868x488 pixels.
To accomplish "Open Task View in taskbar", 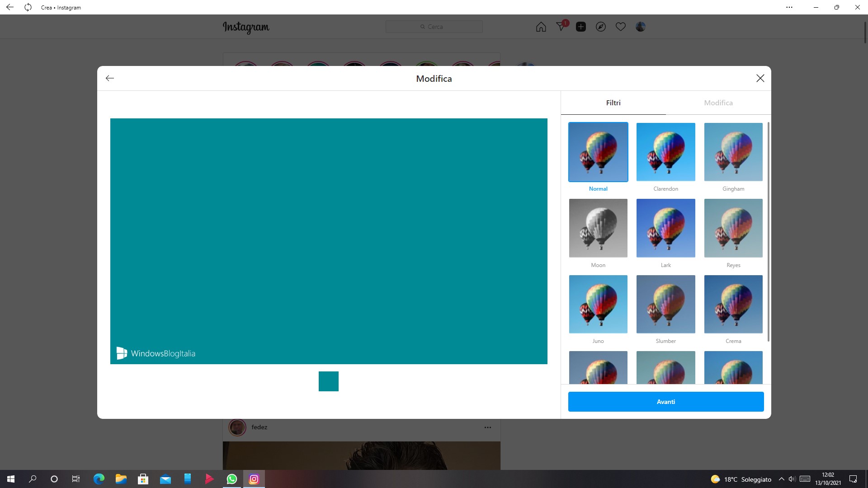I will [76, 479].
